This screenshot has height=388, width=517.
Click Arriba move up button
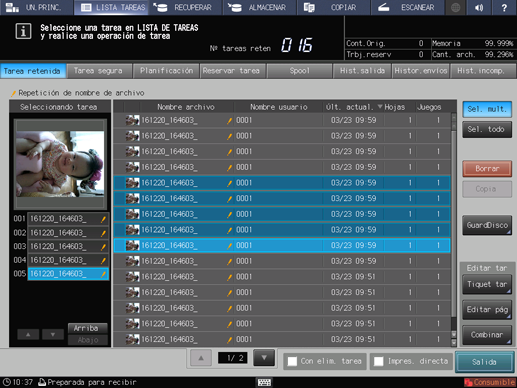[88, 328]
